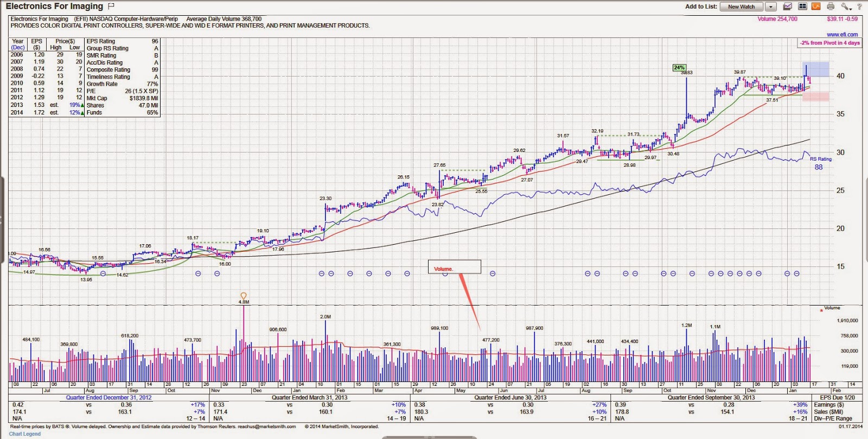Click the RS Rating 88 label

click(820, 163)
